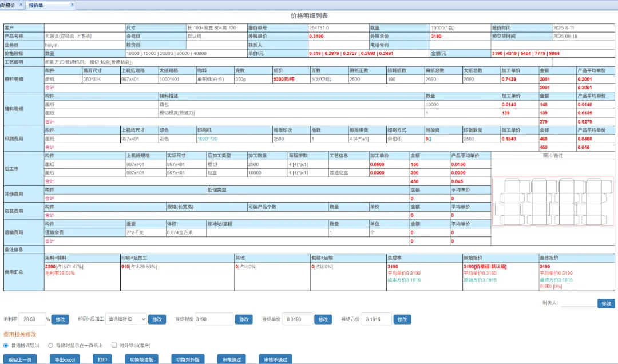The image size is (618, 364).
Task: Switch view with 切换简洁版 button
Action: [140, 359]
